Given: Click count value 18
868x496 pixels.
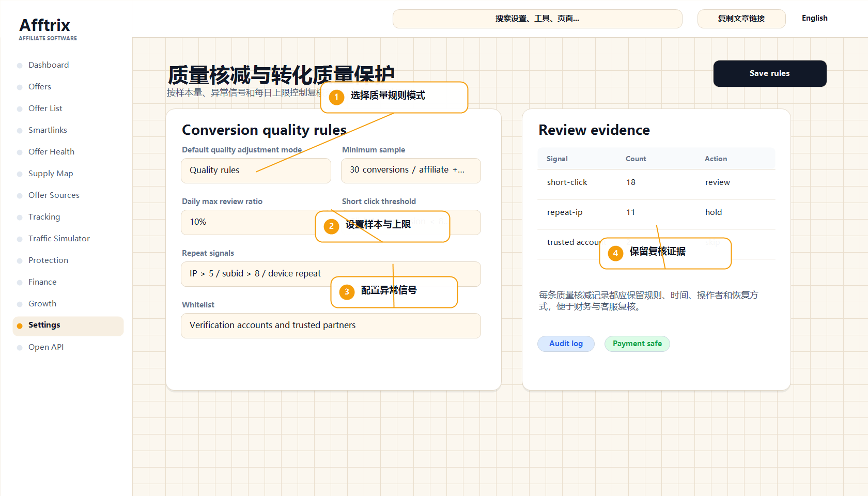Looking at the screenshot, I should pyautogui.click(x=631, y=182).
